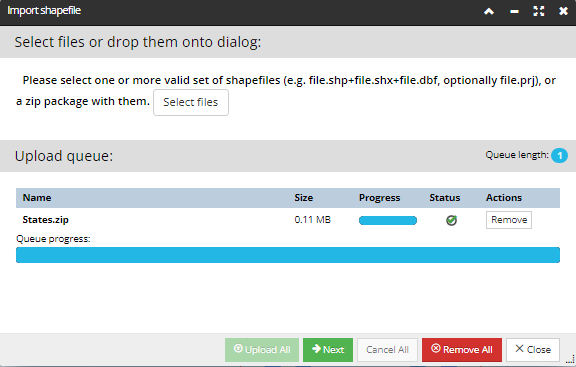The height and width of the screenshot is (367, 576).
Task: Click the Close button at the bottom
Action: [533, 350]
